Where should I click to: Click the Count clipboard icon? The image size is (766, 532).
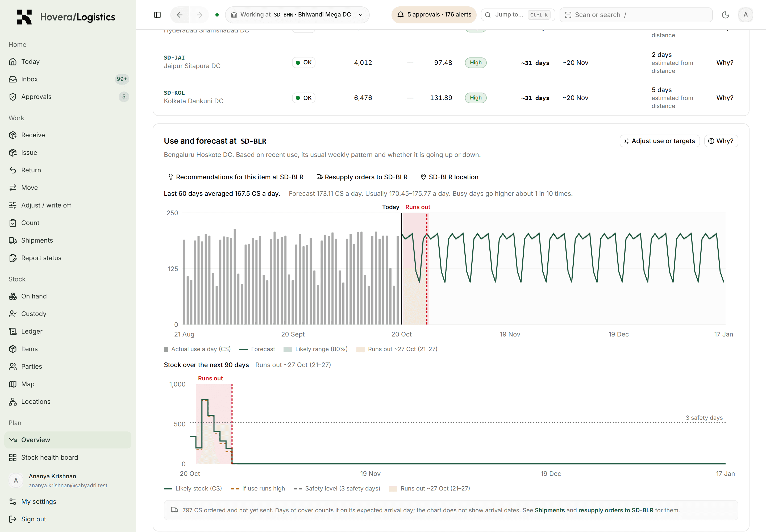coord(13,223)
